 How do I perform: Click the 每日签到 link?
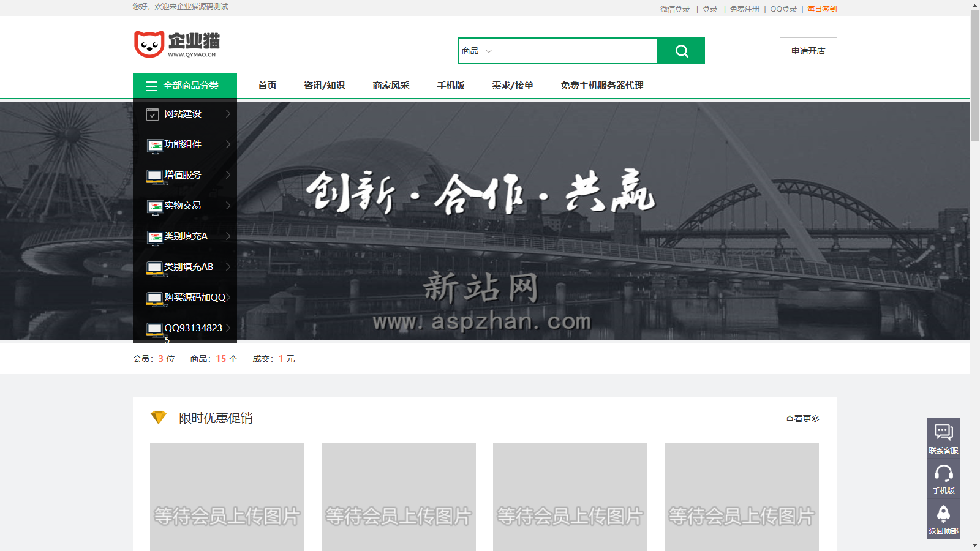[x=822, y=9]
